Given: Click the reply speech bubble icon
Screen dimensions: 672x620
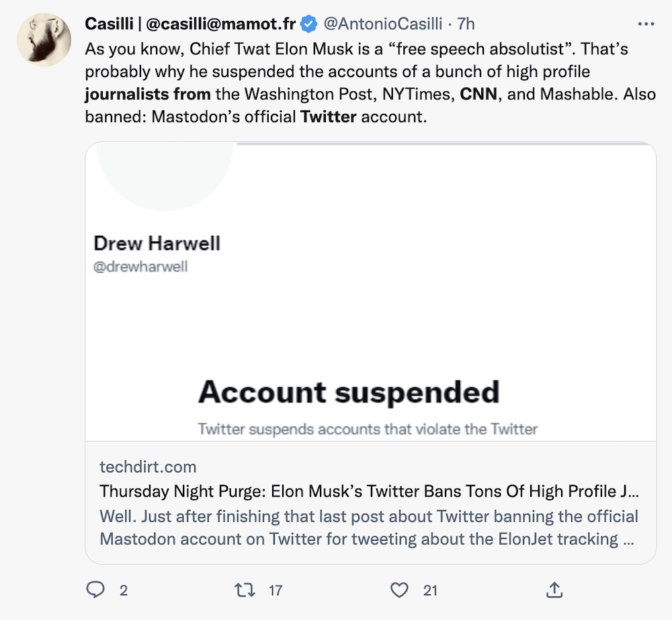Looking at the screenshot, I should click(x=97, y=590).
